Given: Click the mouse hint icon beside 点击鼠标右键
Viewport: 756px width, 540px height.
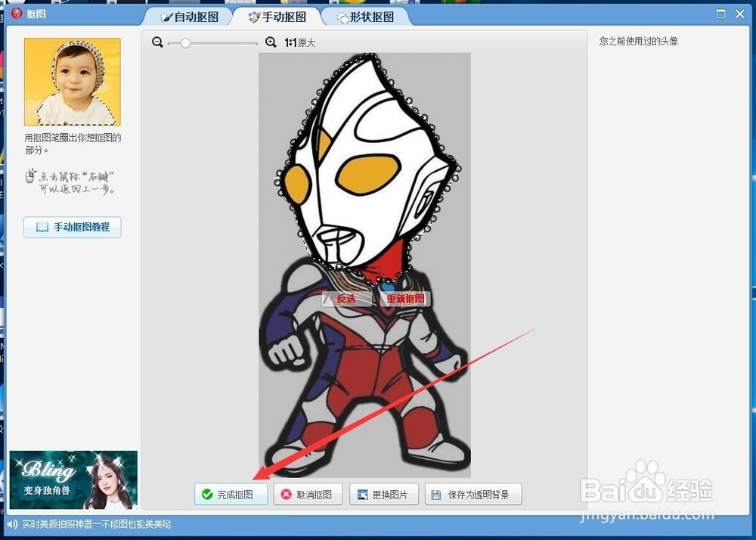Looking at the screenshot, I should [x=30, y=176].
